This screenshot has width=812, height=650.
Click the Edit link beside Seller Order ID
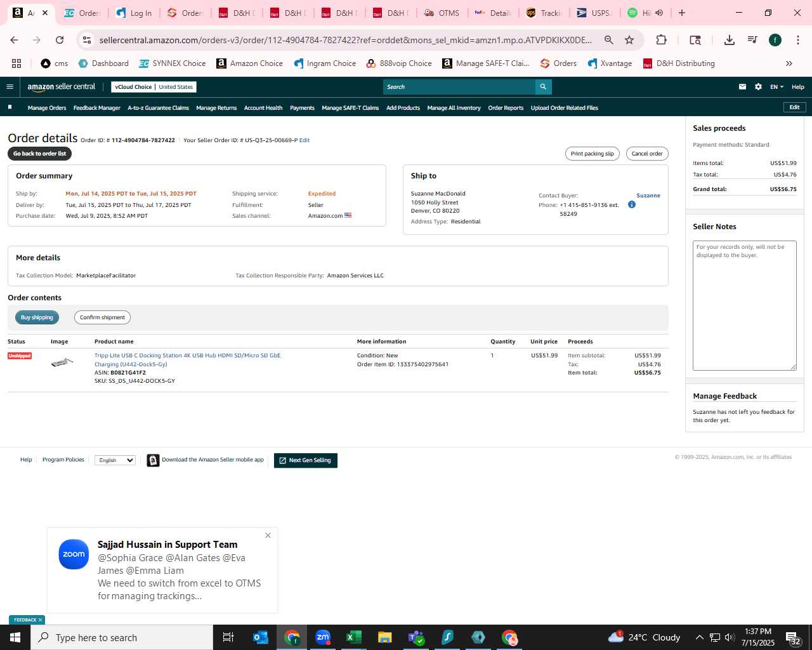(304, 140)
